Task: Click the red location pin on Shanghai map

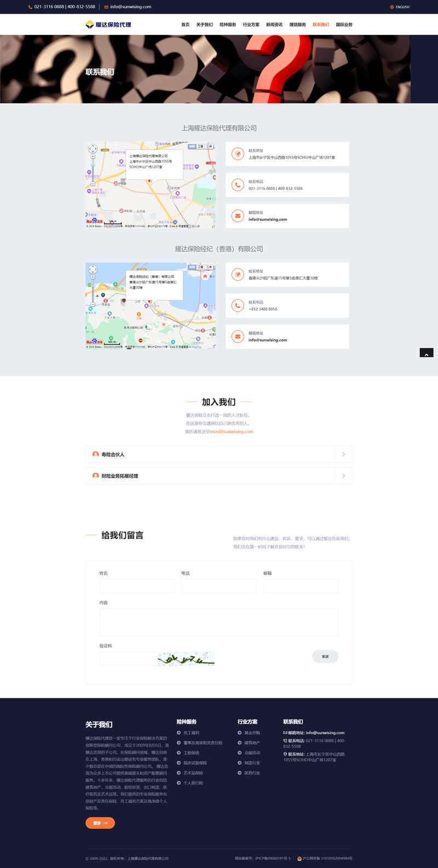Action: pyautogui.click(x=149, y=181)
